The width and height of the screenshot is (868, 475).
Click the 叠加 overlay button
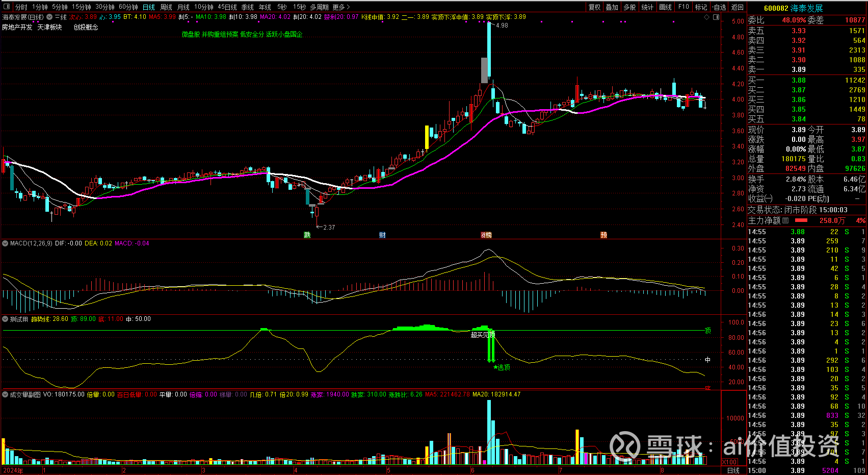coord(612,7)
